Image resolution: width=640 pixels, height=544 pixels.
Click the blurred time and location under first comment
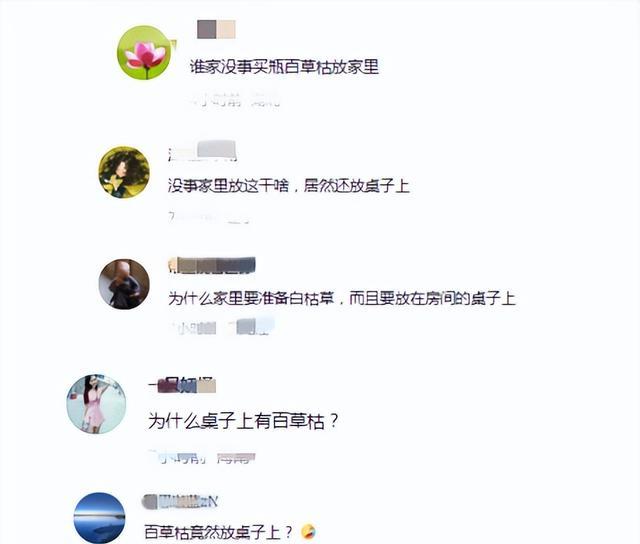pos(234,100)
